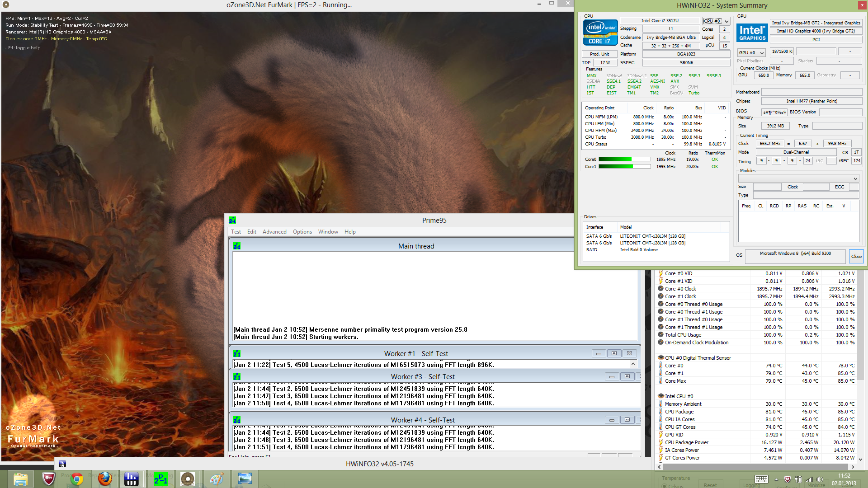Click the FurMark donut taskbar icon
This screenshot has width=868, height=488.
point(187,479)
